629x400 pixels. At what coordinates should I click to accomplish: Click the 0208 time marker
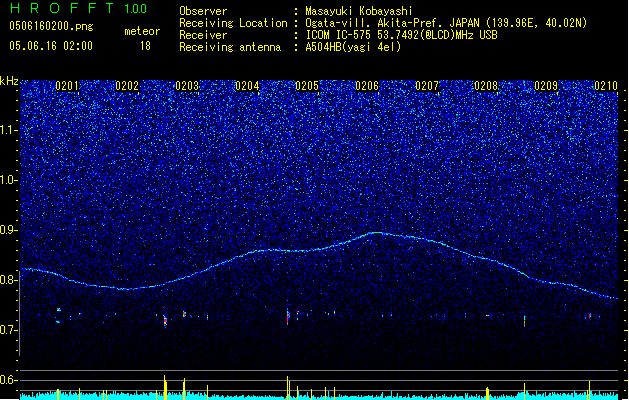click(486, 86)
